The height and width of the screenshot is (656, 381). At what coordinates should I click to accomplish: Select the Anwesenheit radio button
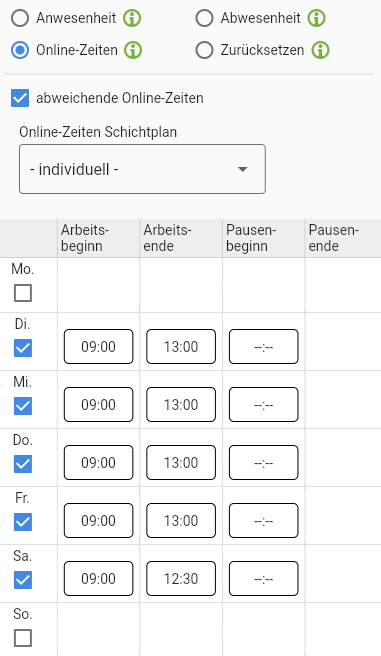[20, 18]
